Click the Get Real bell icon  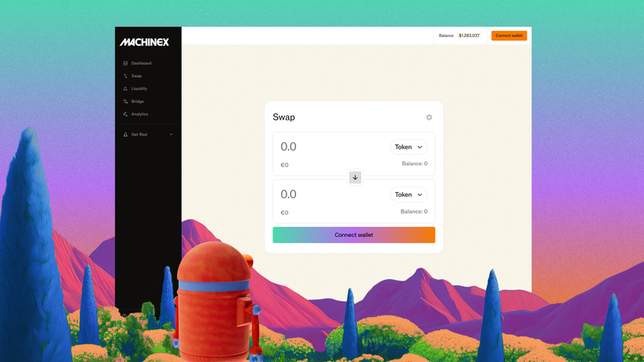tap(125, 135)
